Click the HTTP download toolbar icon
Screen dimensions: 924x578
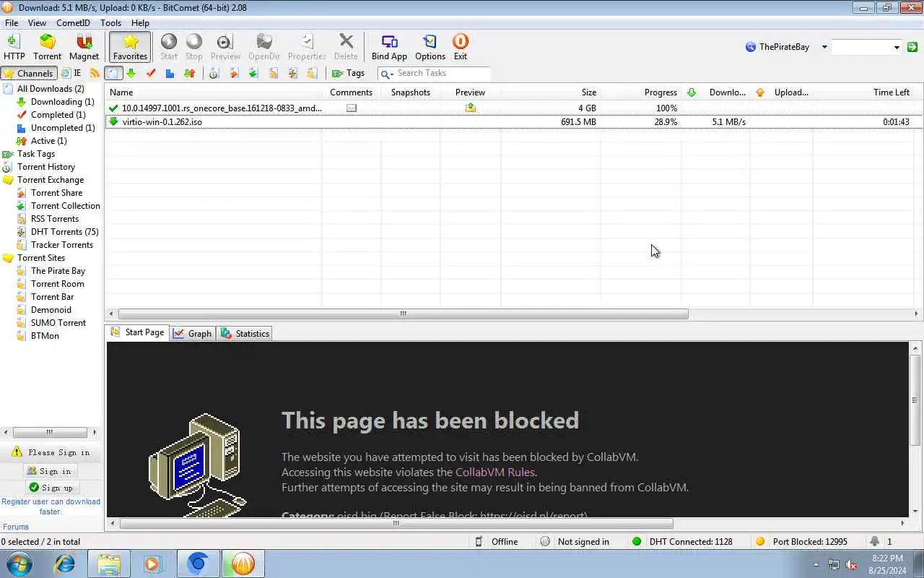click(14, 47)
